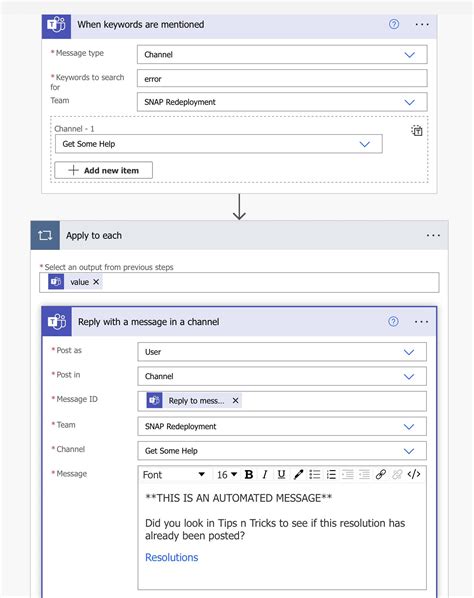The width and height of the screenshot is (474, 598).
Task: Click Add new item button
Action: [x=103, y=170]
